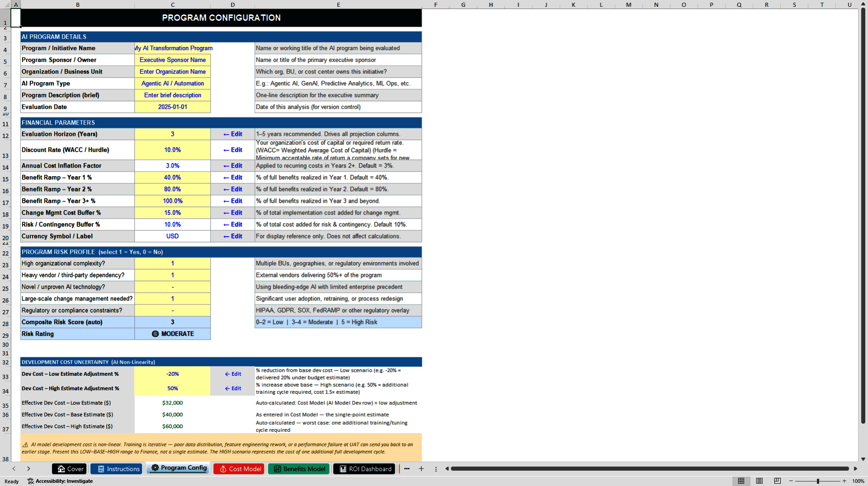
Task: Click Edit link for Discount Rate
Action: (x=233, y=150)
